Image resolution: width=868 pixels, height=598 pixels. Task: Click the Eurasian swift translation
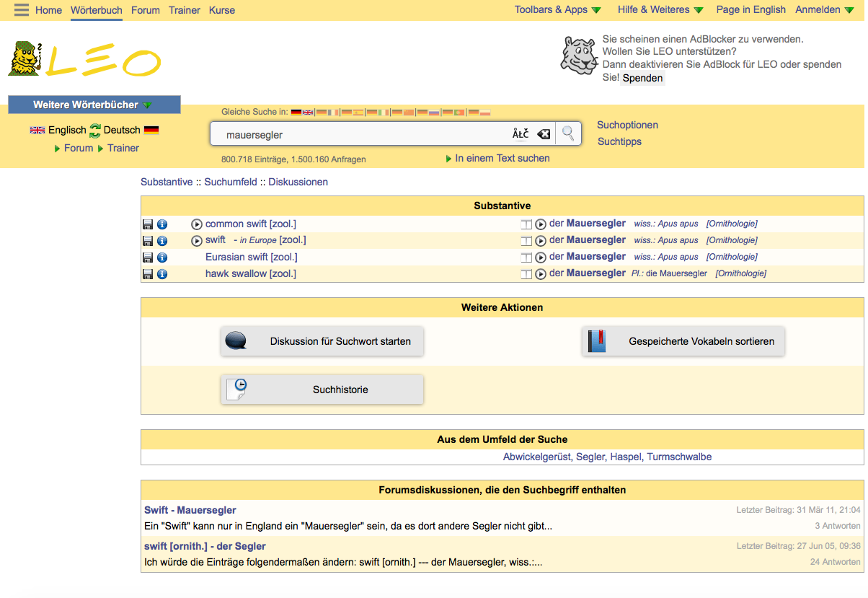tap(251, 257)
